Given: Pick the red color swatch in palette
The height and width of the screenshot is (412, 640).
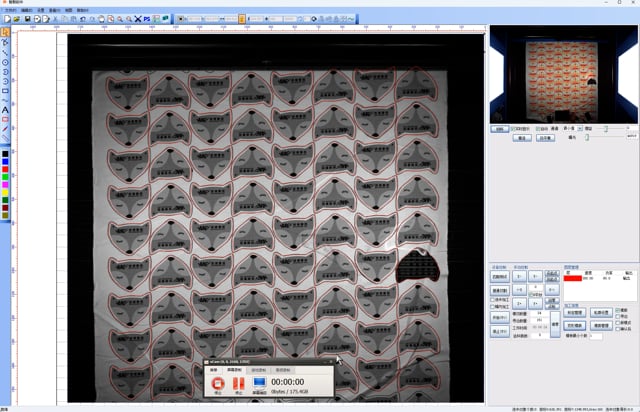Looking at the screenshot, I should tap(5, 169).
